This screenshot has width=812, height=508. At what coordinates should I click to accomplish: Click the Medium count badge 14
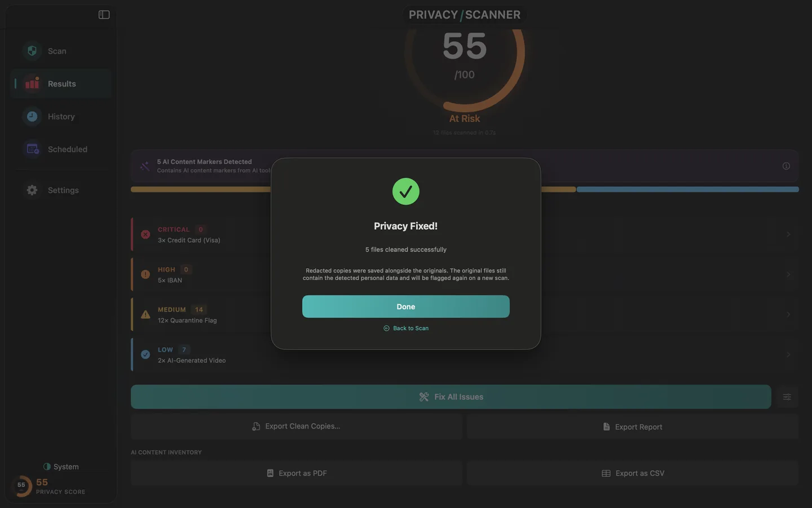coord(198,309)
